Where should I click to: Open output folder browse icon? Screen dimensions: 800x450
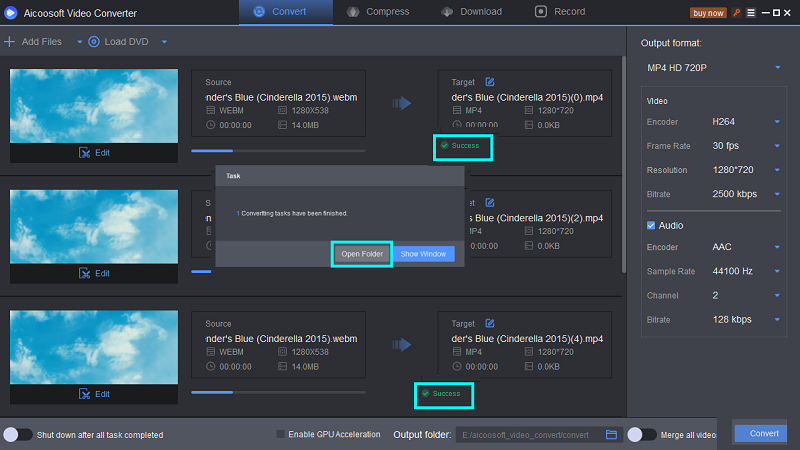click(x=611, y=435)
